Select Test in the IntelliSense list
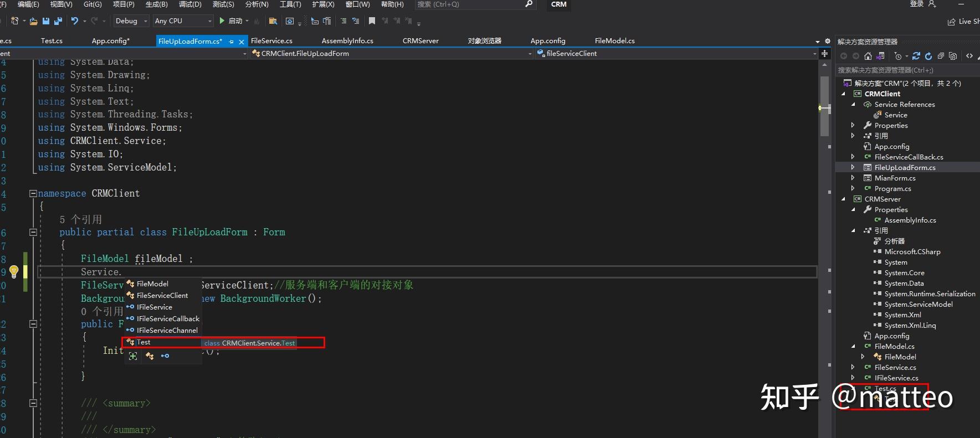 [163, 342]
